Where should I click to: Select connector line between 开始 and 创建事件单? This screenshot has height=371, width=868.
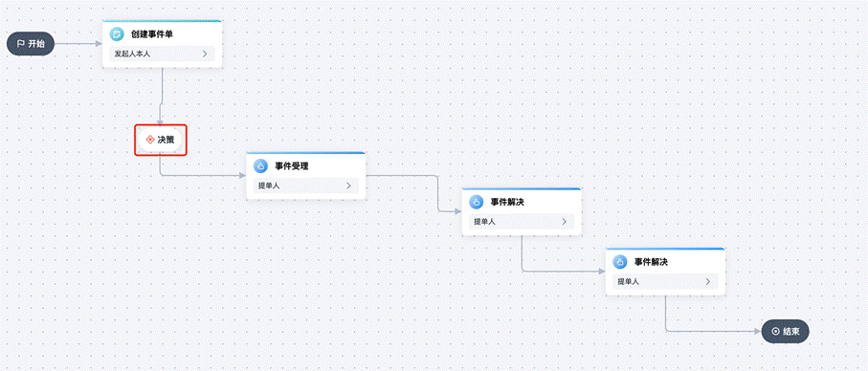pyautogui.click(x=78, y=43)
